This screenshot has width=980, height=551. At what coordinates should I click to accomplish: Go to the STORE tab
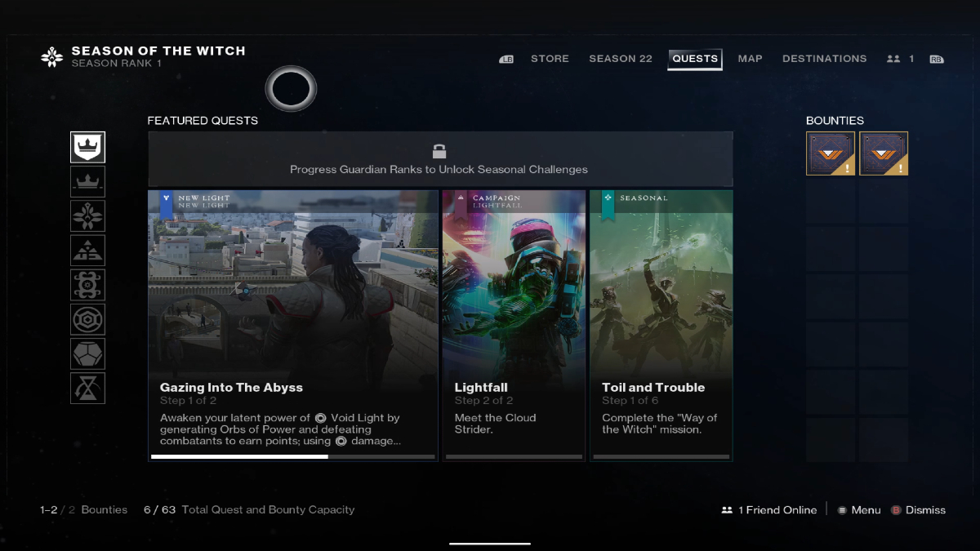[x=550, y=58]
